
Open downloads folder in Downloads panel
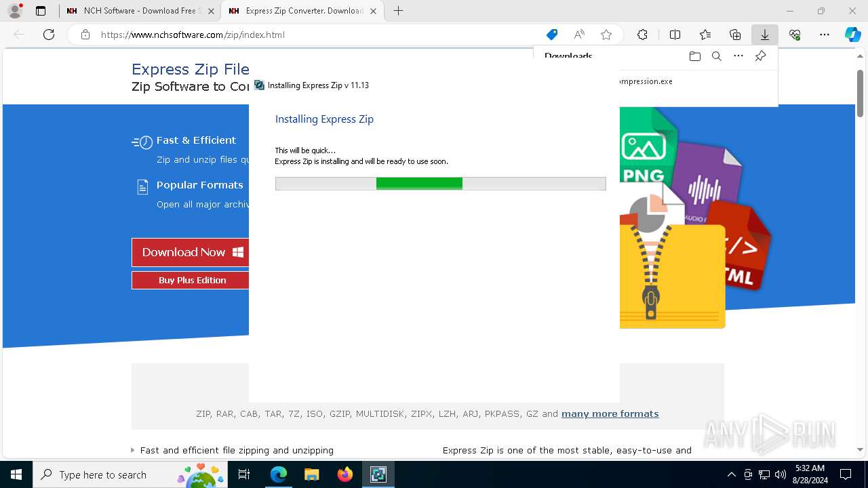pyautogui.click(x=695, y=56)
